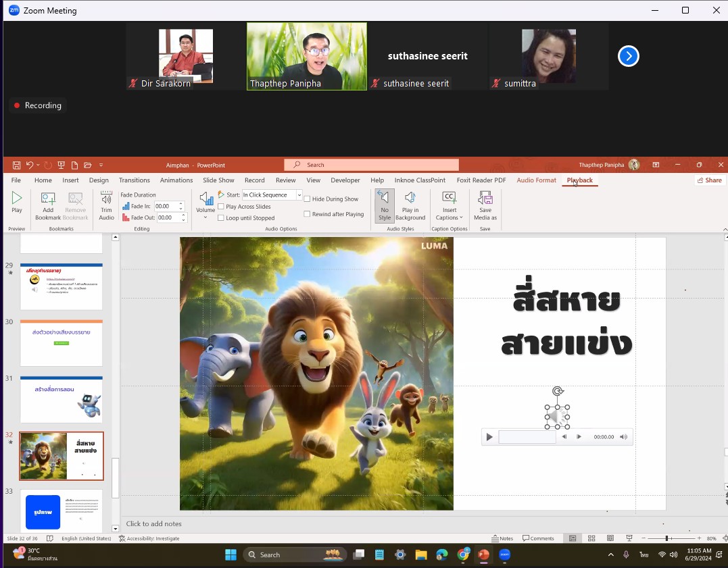Click the No Style audio icon

point(385,205)
